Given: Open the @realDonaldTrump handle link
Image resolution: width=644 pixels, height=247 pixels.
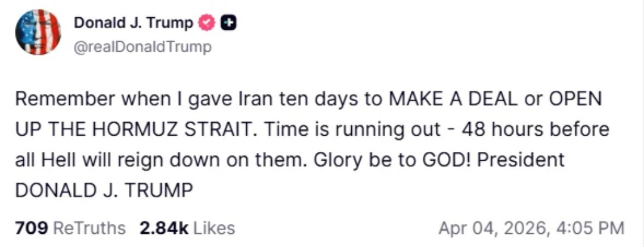Looking at the screenshot, I should coord(143,47).
